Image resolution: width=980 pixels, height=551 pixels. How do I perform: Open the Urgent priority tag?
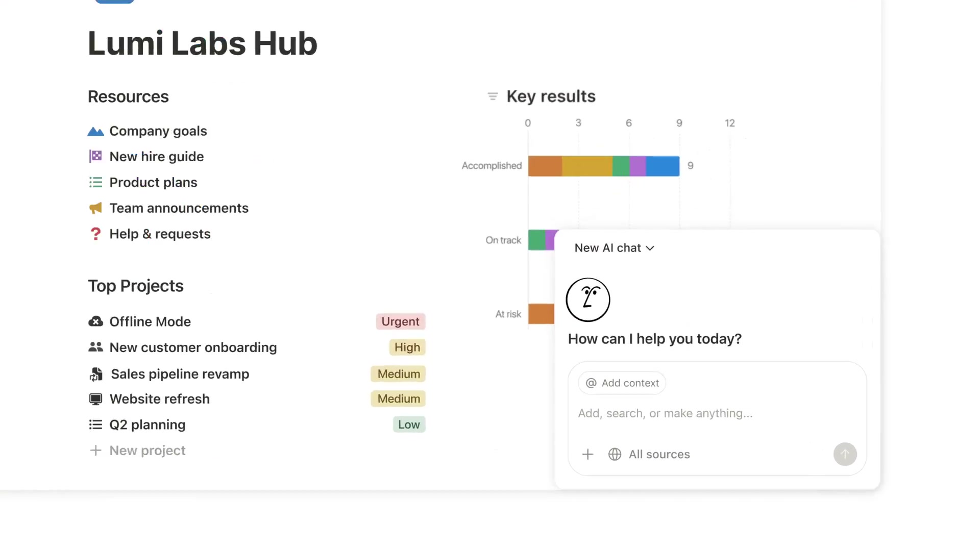pyautogui.click(x=400, y=321)
